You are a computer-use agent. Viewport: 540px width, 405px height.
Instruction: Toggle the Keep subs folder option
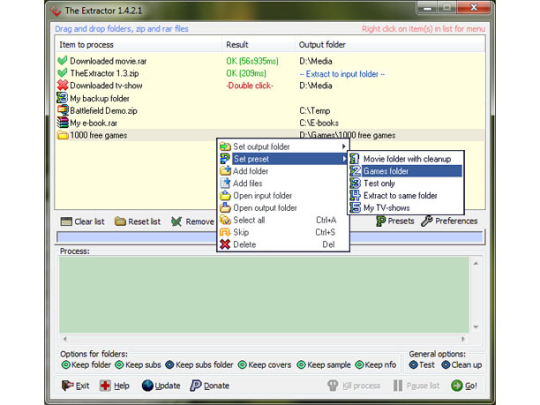(x=199, y=365)
